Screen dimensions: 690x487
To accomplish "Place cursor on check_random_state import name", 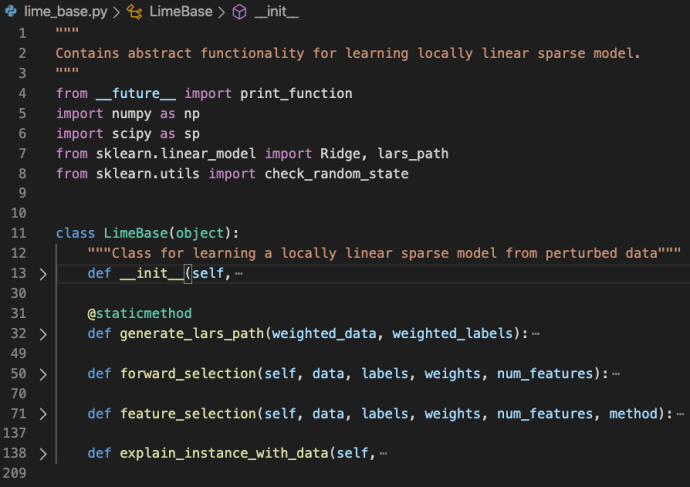I will tap(336, 173).
